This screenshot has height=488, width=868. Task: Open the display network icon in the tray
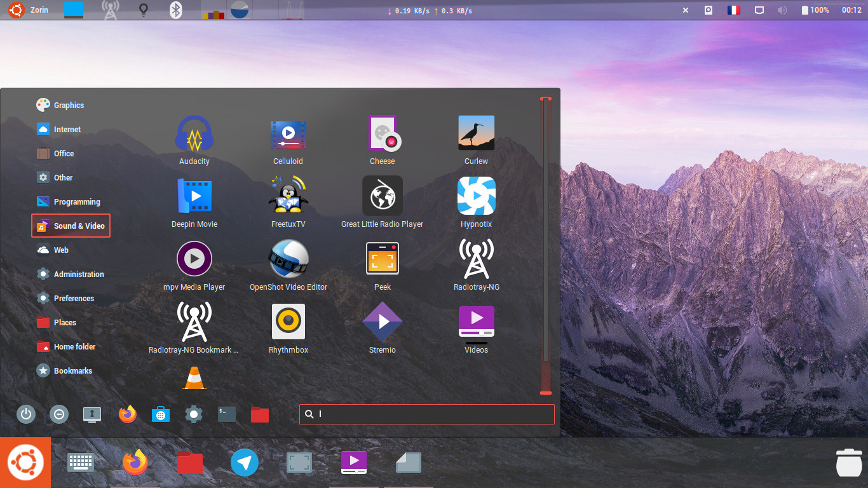click(x=759, y=10)
